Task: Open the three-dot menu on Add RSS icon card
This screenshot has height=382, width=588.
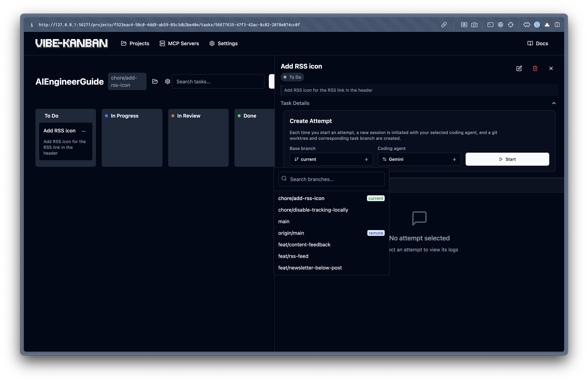Action: 84,131
